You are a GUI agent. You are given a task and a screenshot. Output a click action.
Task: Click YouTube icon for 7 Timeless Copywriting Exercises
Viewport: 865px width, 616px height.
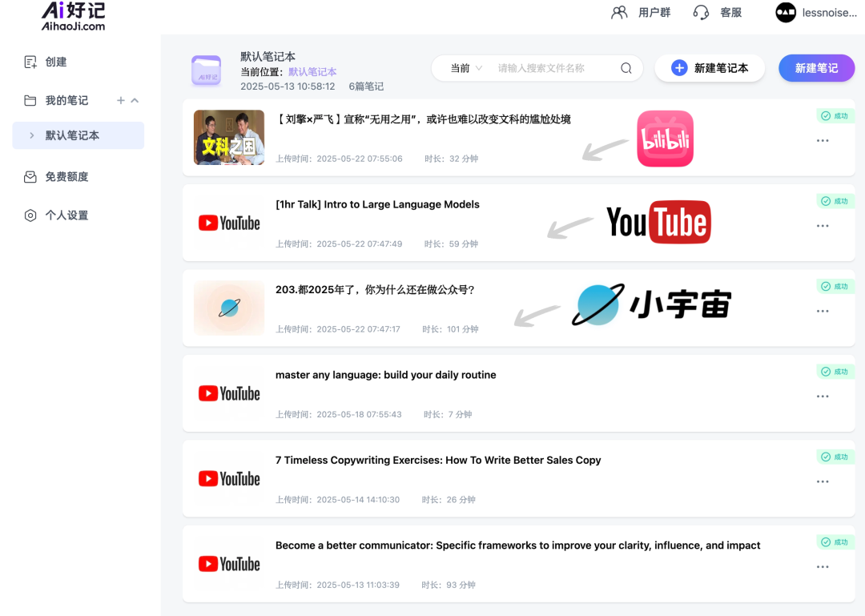(x=229, y=478)
